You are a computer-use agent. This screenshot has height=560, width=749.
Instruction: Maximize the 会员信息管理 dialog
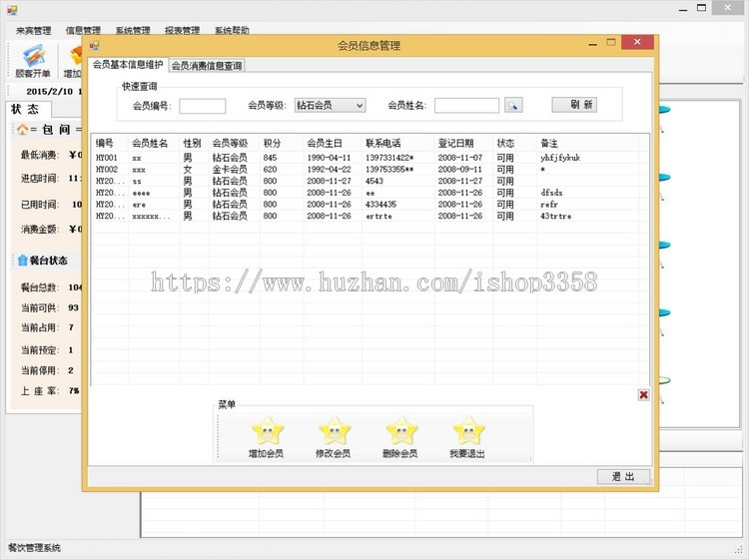(611, 43)
